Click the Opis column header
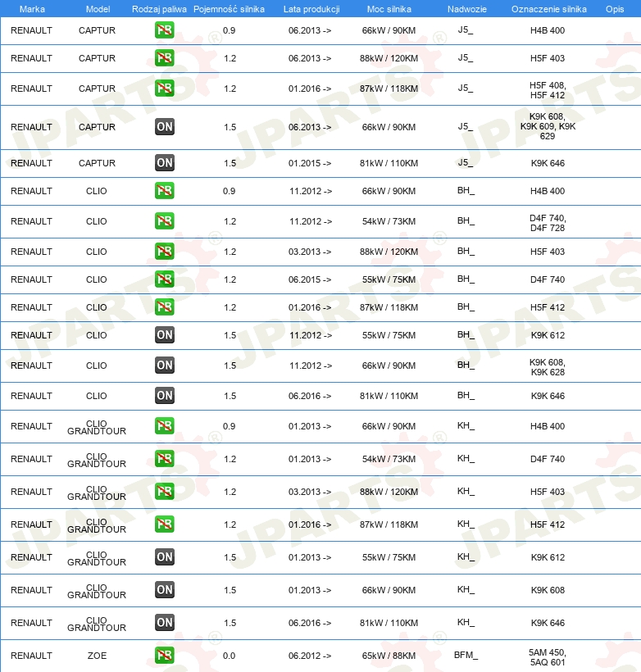 [x=615, y=9]
